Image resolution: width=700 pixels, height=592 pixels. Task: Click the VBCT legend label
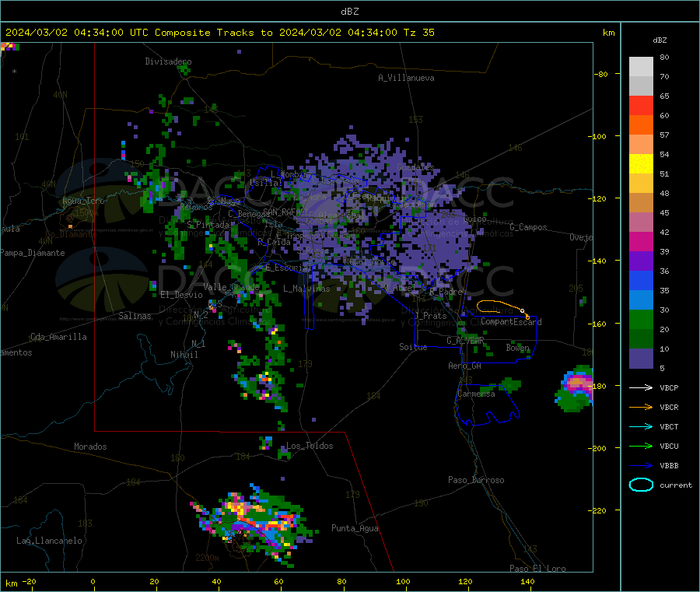(669, 426)
